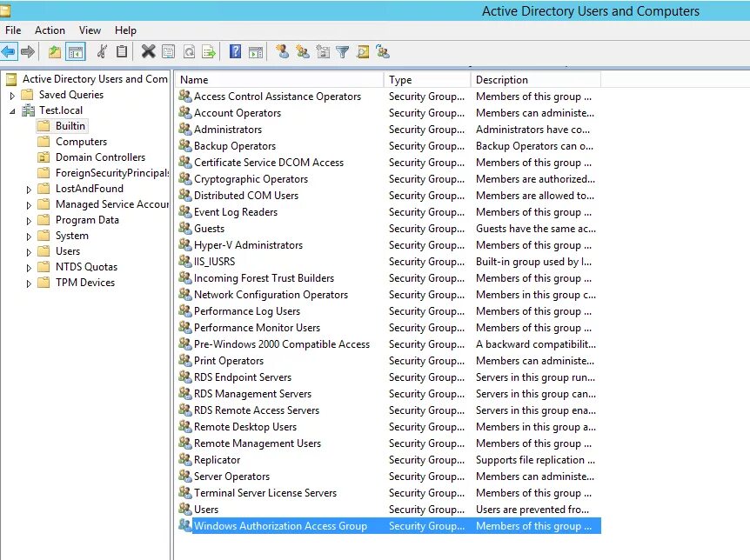Viewport: 750px width, 560px height.
Task: Click Add to group toolbar icon
Action: coord(383,51)
